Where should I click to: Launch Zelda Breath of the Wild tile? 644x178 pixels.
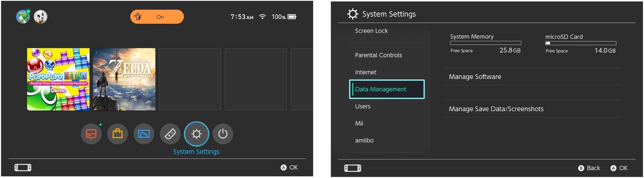pyautogui.click(x=124, y=79)
